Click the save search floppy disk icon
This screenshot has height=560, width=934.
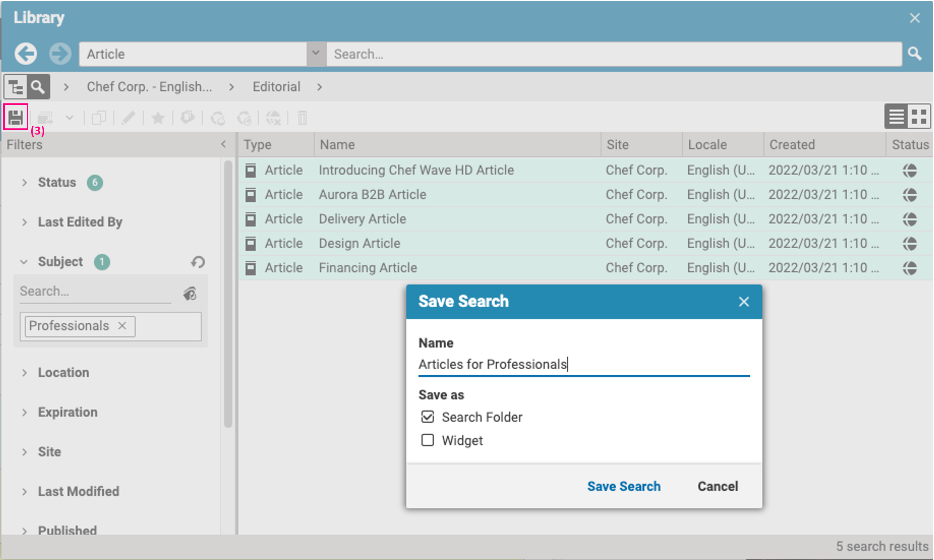(x=16, y=118)
